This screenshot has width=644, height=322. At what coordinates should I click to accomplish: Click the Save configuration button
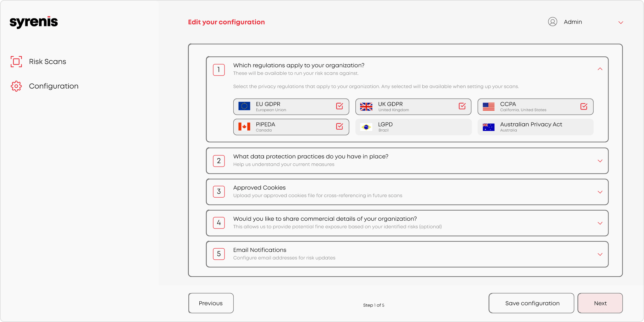[532, 303]
